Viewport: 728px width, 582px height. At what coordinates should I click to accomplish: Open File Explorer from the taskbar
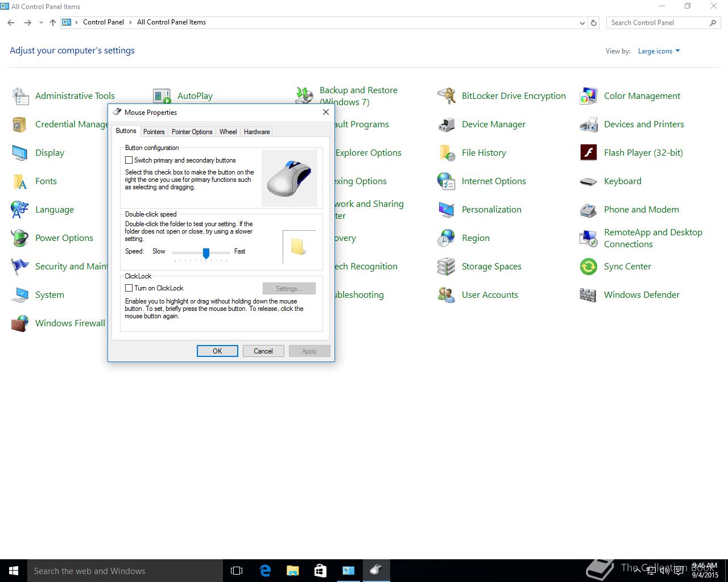(x=292, y=571)
